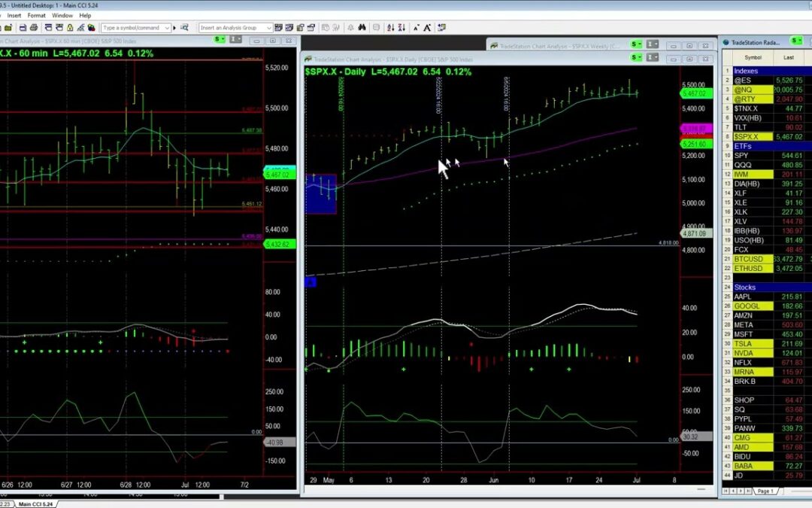This screenshot has height=508, width=812.
Task: Select the IWM symbol row
Action: click(x=767, y=174)
